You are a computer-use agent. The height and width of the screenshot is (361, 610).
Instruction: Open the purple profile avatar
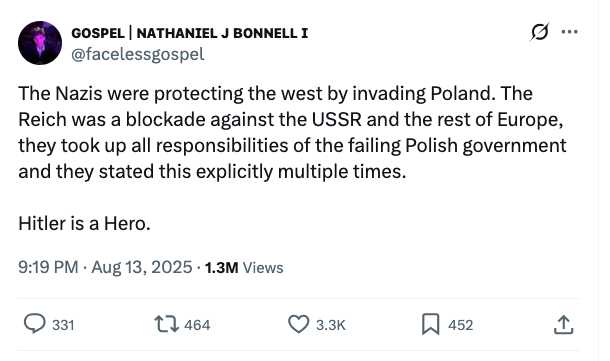tap(40, 43)
